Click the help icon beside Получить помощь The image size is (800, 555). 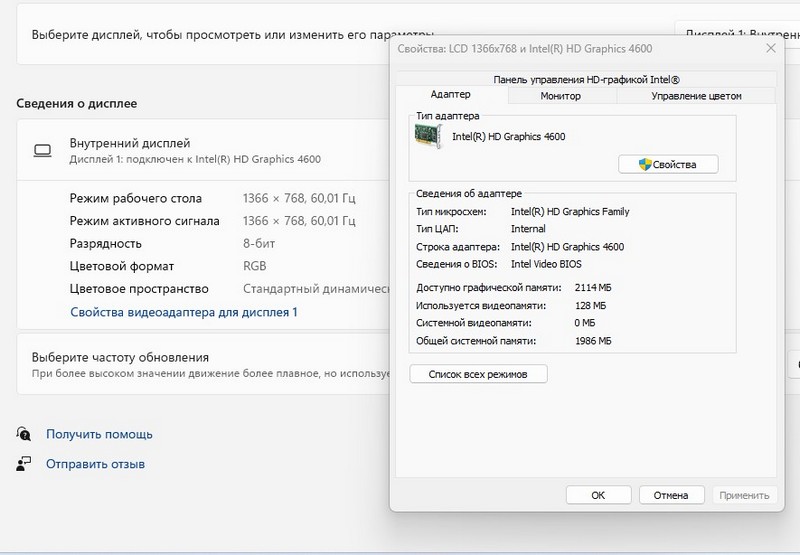(24, 434)
